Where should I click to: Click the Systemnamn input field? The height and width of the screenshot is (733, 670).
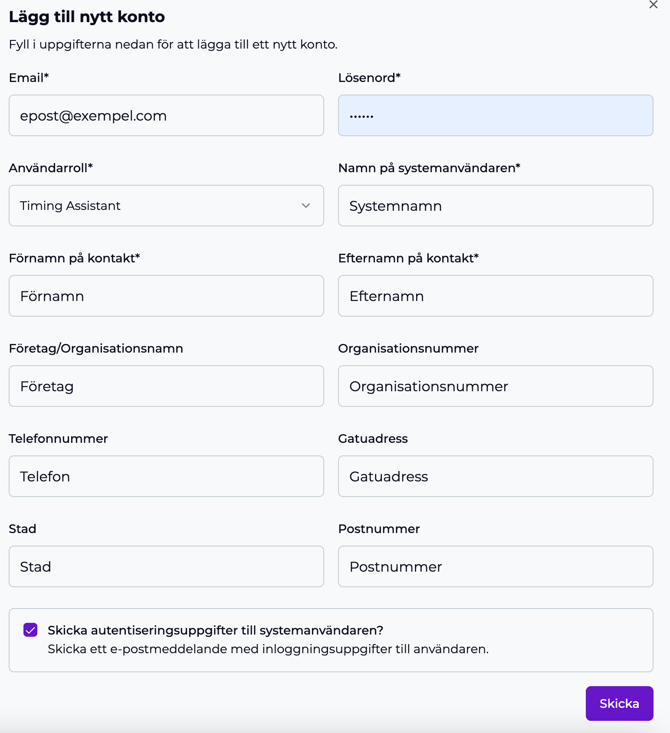point(495,206)
